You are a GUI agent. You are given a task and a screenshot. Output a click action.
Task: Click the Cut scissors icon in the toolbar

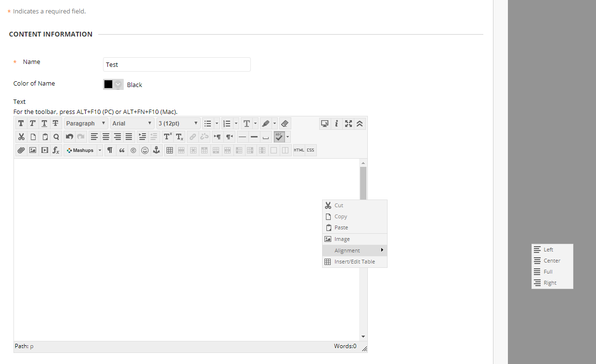21,137
